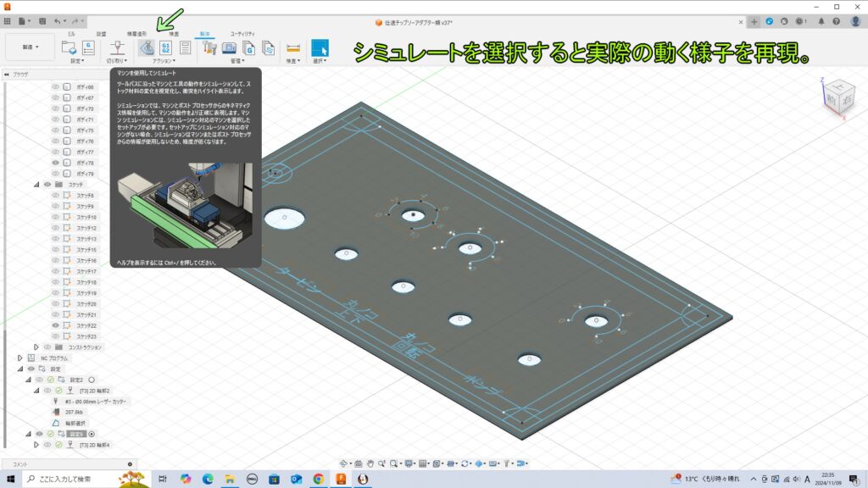This screenshot has width=868, height=488.
Task: Toggle visibility of the コンストラクション folder
Action: (x=47, y=347)
